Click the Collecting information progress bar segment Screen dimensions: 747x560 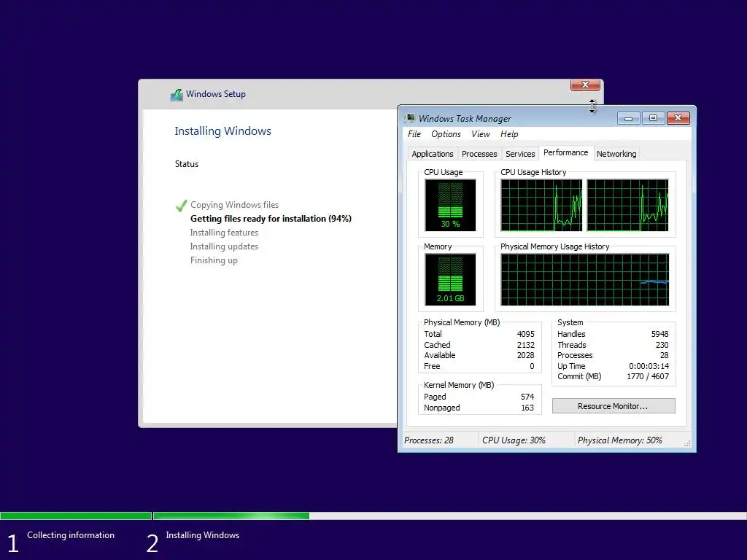76,516
